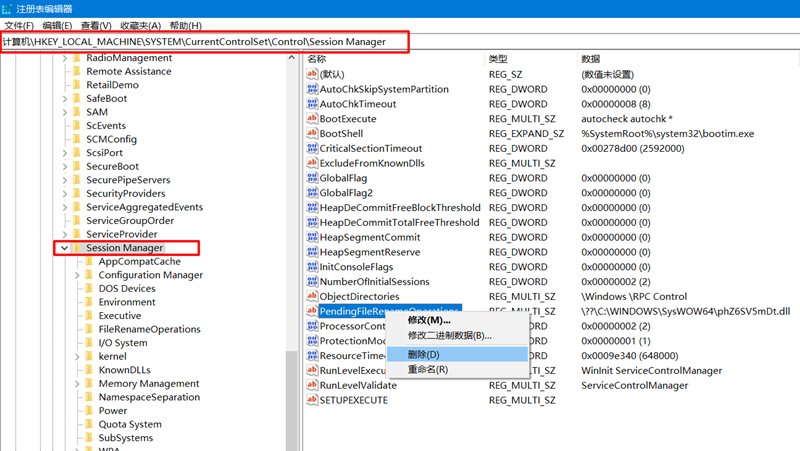The image size is (800, 451).
Task: Choose 删除(D) from the context menu
Action: pyautogui.click(x=424, y=355)
